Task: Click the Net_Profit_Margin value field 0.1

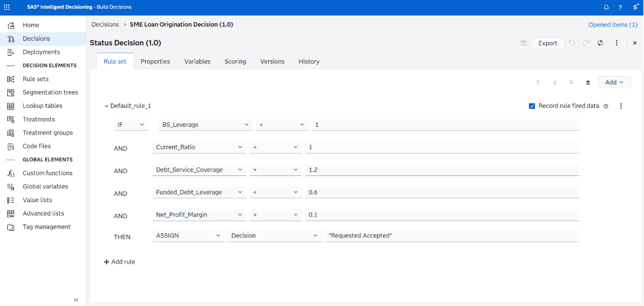Action: coord(442,215)
